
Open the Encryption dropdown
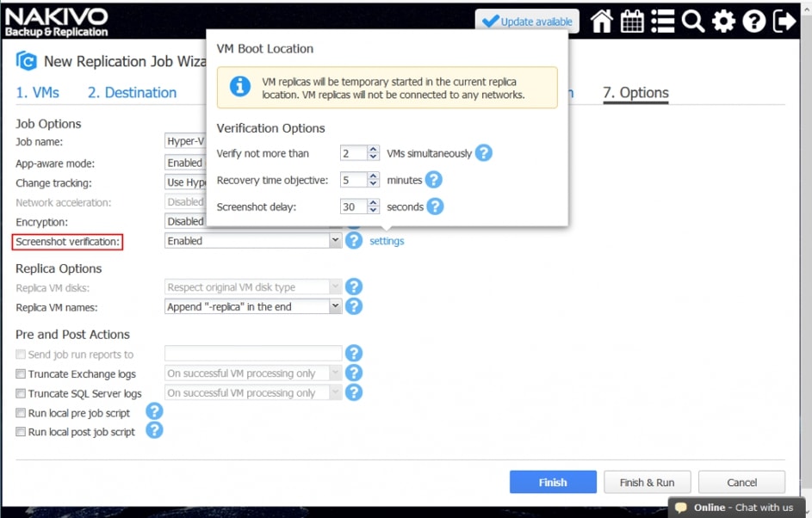point(185,222)
